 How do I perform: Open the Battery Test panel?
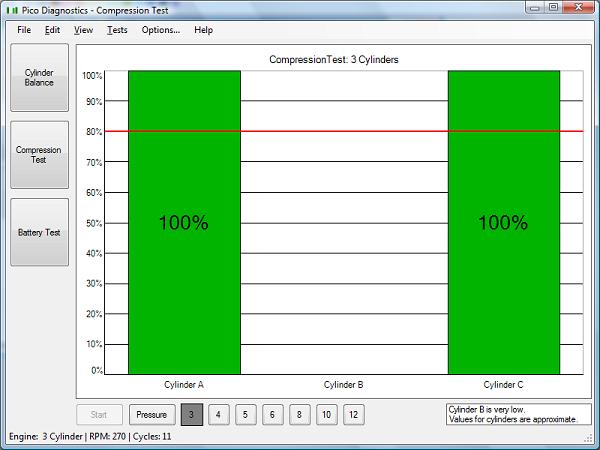click(x=39, y=232)
